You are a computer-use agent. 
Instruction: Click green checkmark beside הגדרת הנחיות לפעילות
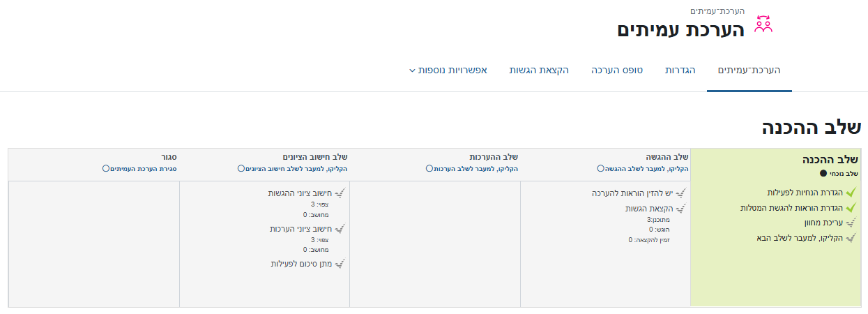(851, 193)
